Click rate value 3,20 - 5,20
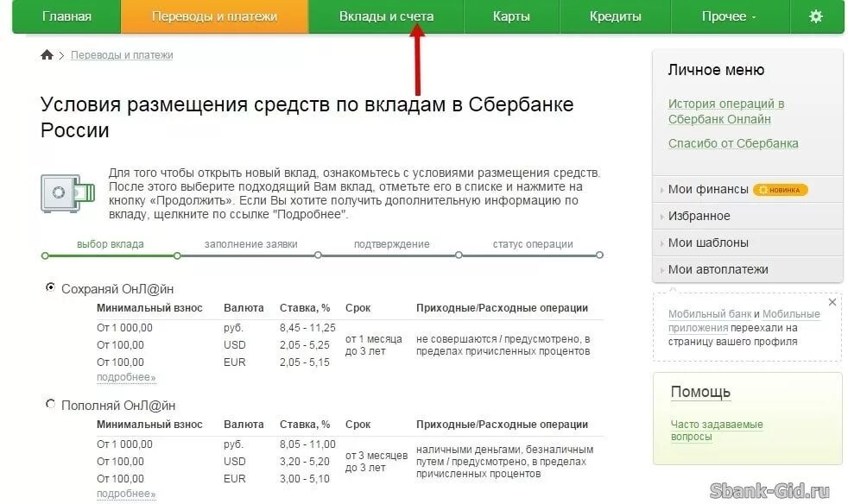Image resolution: width=848 pixels, height=504 pixels. click(305, 461)
